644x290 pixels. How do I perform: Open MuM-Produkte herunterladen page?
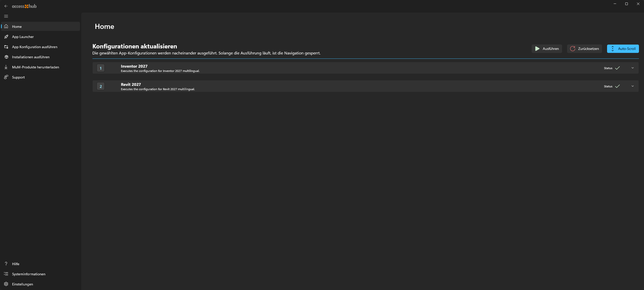40,67
